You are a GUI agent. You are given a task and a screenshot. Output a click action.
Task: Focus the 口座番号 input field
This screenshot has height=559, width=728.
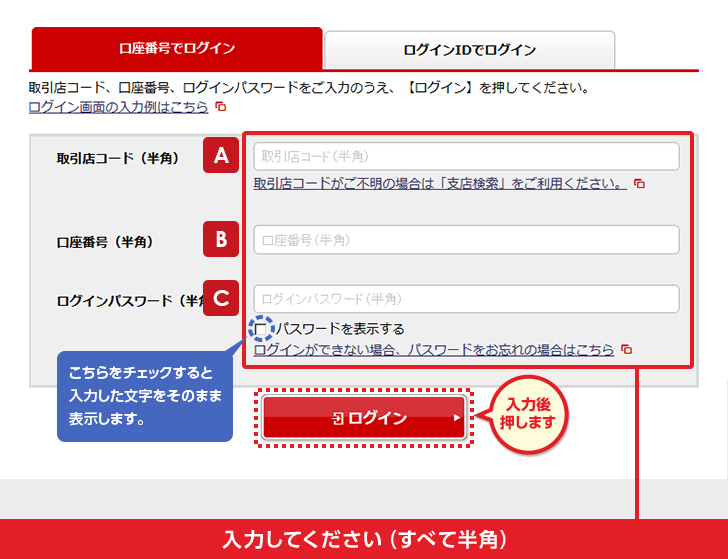click(466, 240)
